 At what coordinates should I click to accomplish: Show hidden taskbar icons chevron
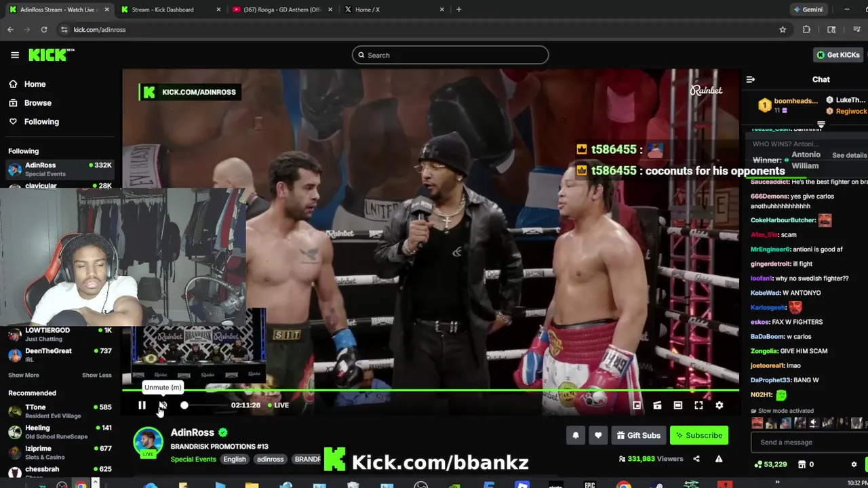[x=777, y=483]
